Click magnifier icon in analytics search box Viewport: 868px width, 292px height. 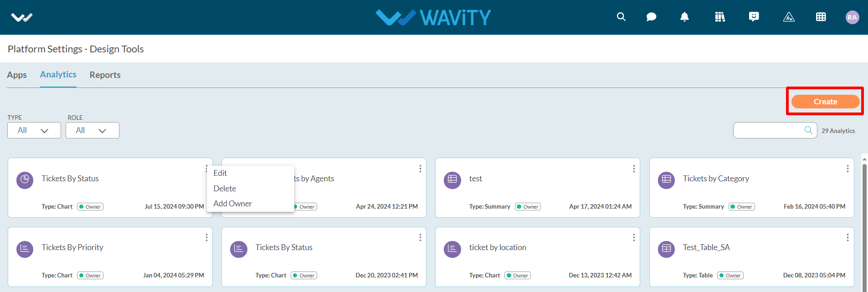pos(808,130)
